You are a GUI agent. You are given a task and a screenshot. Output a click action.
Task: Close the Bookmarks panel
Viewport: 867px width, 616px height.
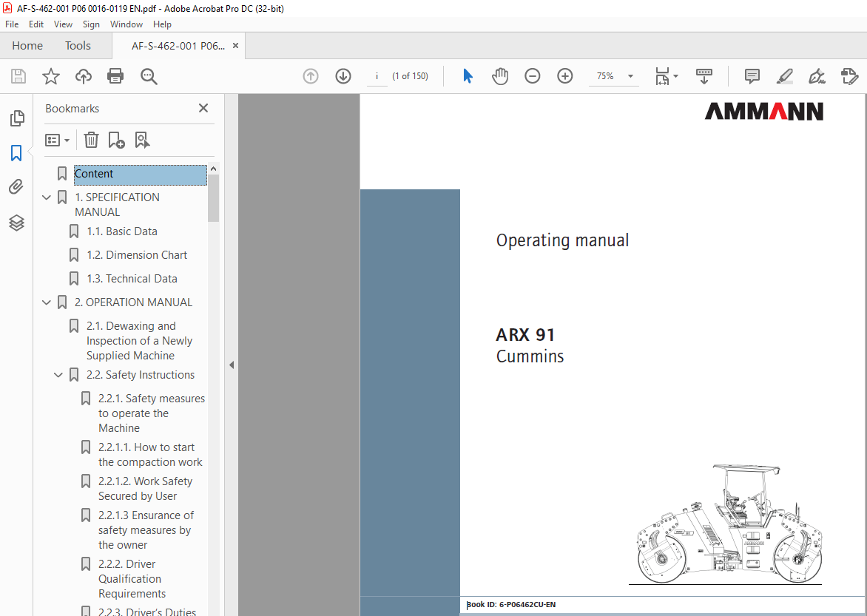[x=203, y=109]
